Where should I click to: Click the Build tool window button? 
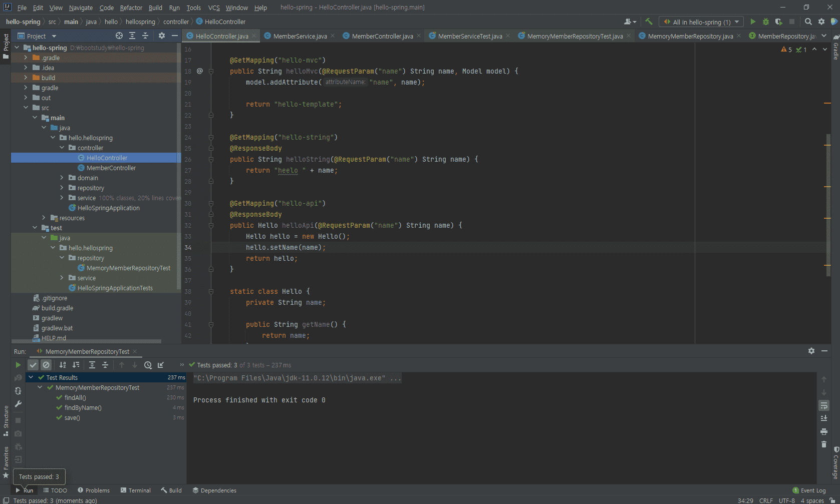[171, 490]
